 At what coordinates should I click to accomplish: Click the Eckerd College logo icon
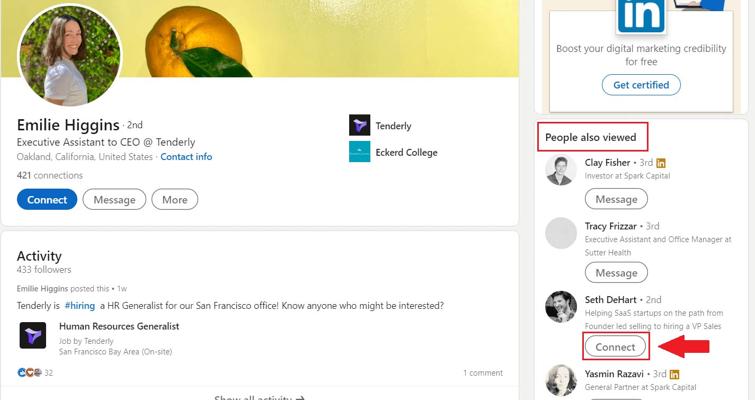(x=359, y=152)
